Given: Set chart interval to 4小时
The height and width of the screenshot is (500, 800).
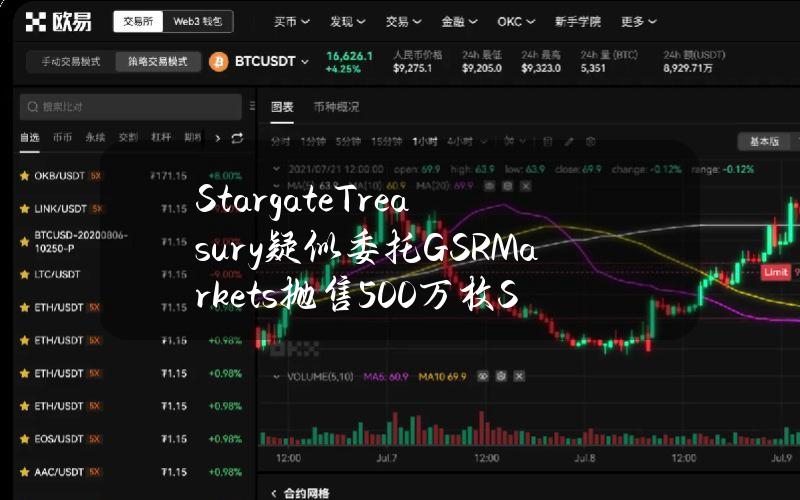Looking at the screenshot, I should tap(460, 141).
